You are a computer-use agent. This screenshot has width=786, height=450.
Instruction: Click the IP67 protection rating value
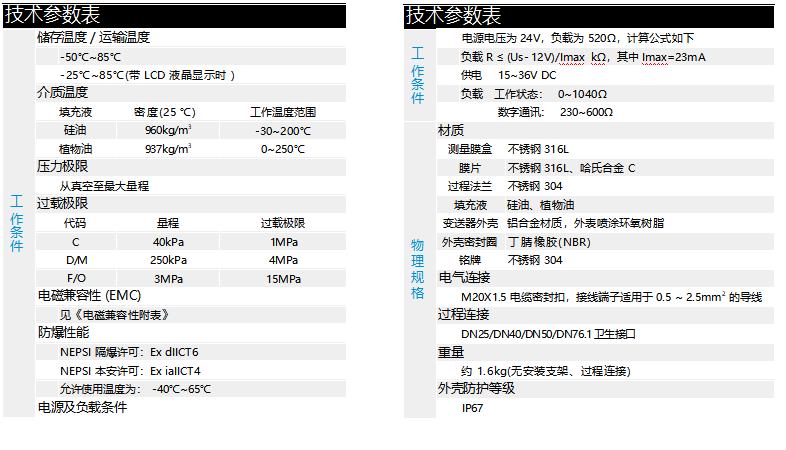click(472, 407)
